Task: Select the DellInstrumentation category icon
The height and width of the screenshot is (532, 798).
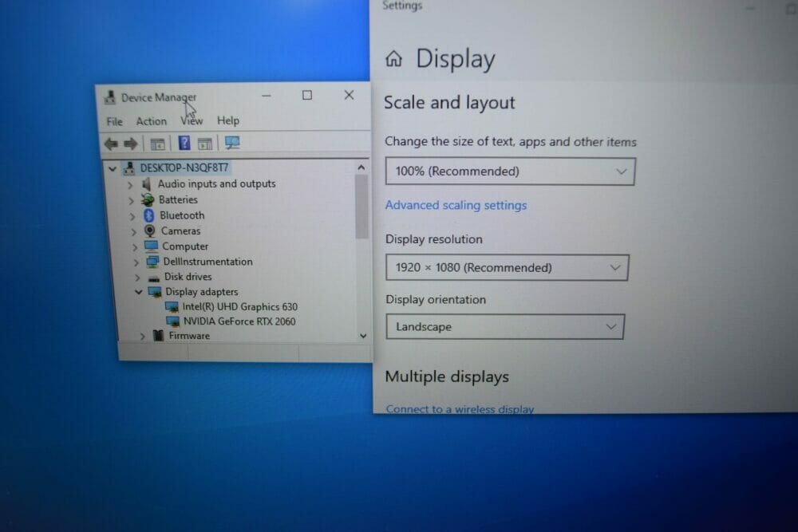Action: 152,262
